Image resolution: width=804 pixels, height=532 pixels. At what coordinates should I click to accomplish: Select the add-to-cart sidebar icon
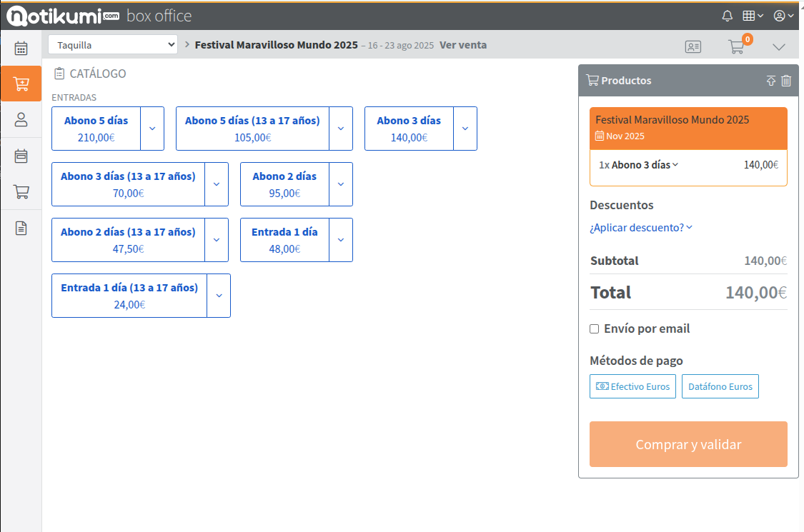click(x=21, y=84)
